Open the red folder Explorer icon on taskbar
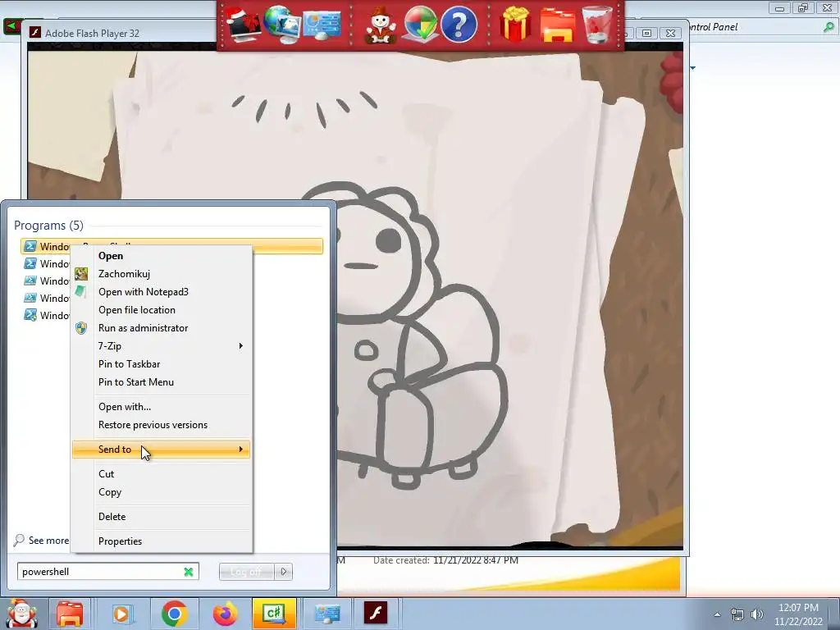 [x=69, y=614]
